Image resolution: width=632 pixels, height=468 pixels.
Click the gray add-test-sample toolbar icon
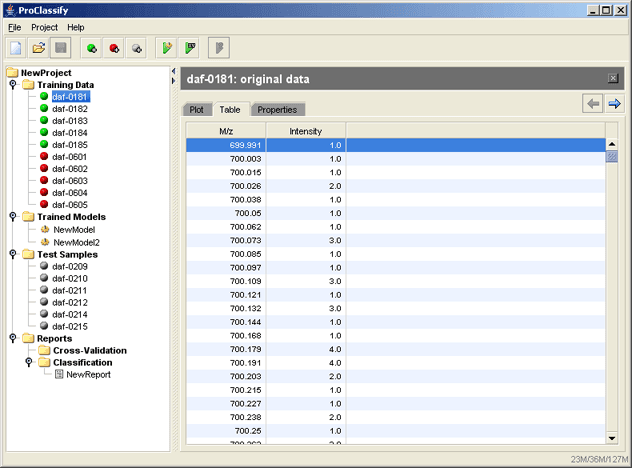click(138, 48)
